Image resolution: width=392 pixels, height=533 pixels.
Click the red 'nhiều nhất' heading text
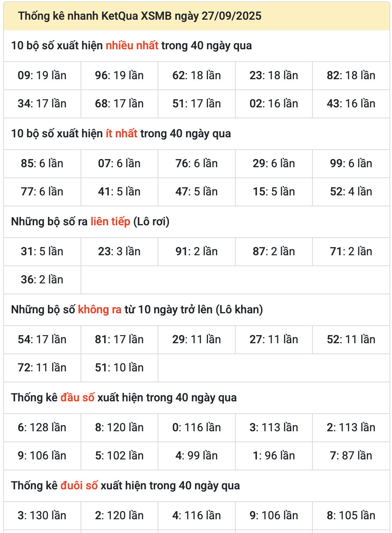132,46
